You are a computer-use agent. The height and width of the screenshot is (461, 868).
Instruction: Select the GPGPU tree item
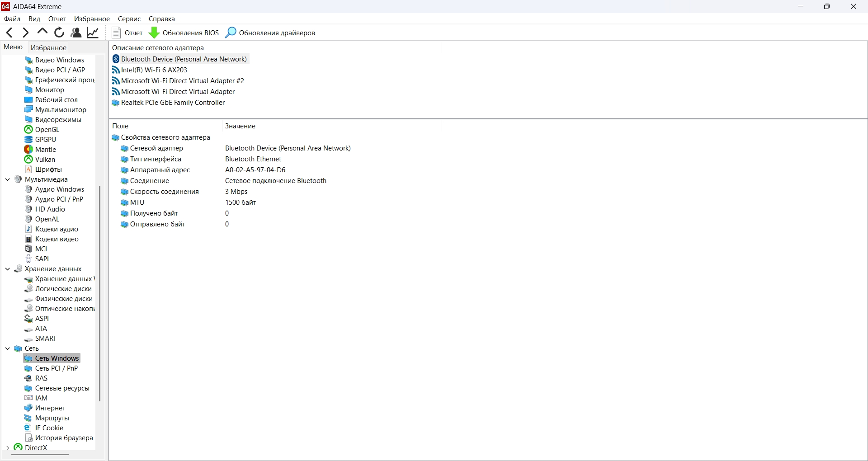click(41, 140)
